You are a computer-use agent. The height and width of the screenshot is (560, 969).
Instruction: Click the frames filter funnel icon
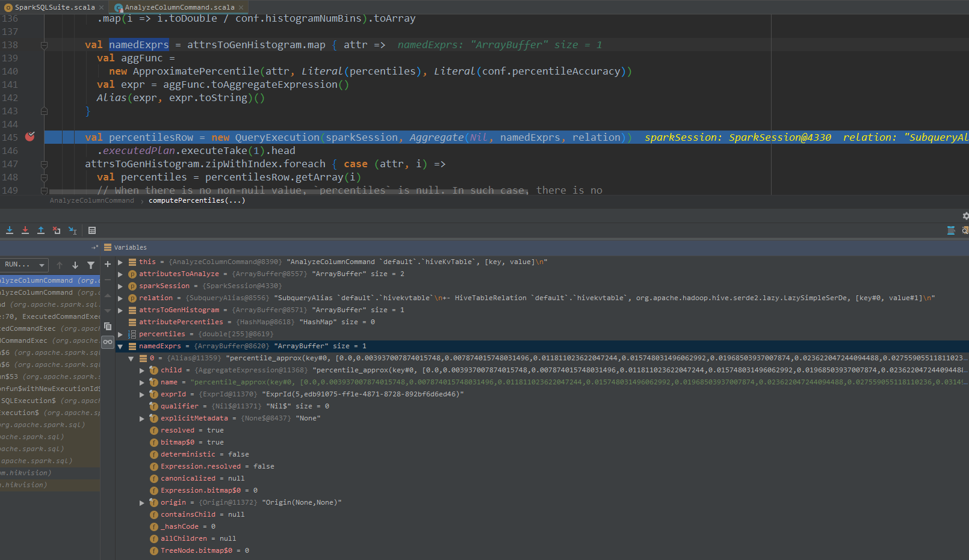(91, 265)
